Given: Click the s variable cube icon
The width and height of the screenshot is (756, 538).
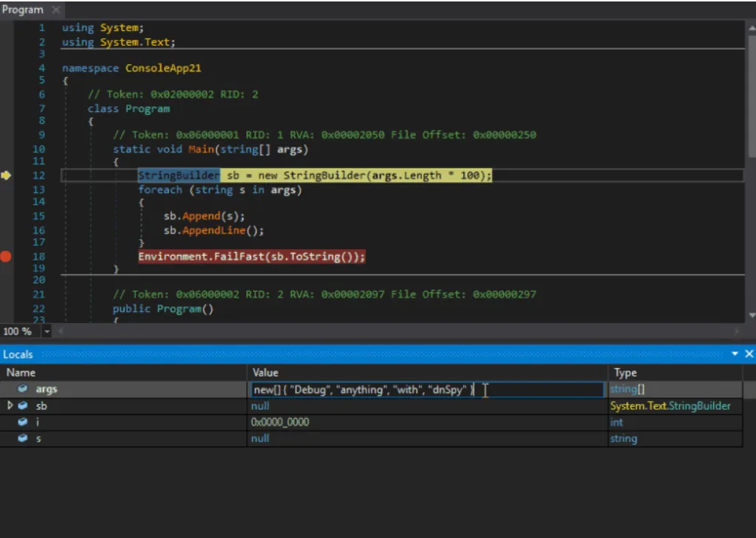Looking at the screenshot, I should coord(23,439).
